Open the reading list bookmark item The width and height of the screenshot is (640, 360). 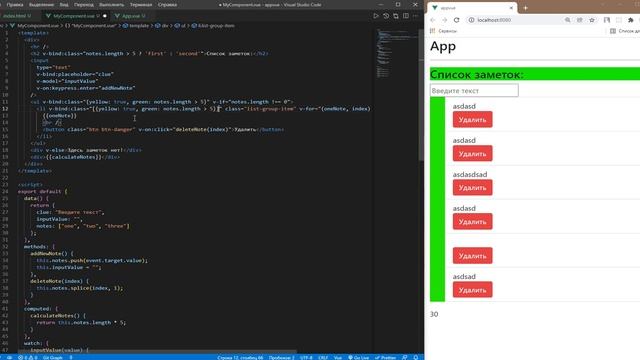pos(624,31)
